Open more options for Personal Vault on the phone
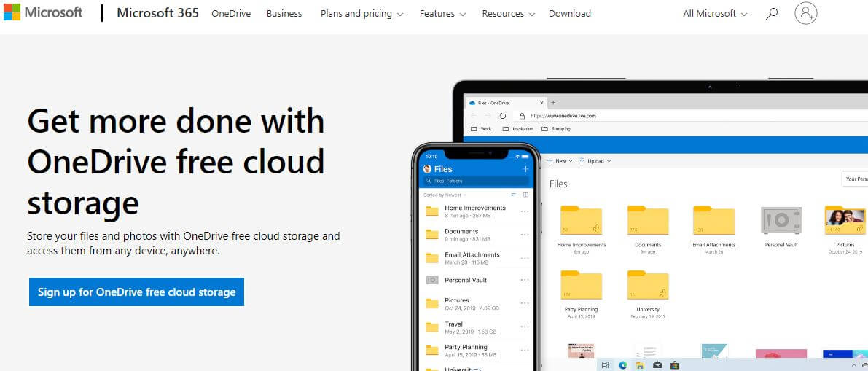This screenshot has width=868, height=371. point(525,280)
